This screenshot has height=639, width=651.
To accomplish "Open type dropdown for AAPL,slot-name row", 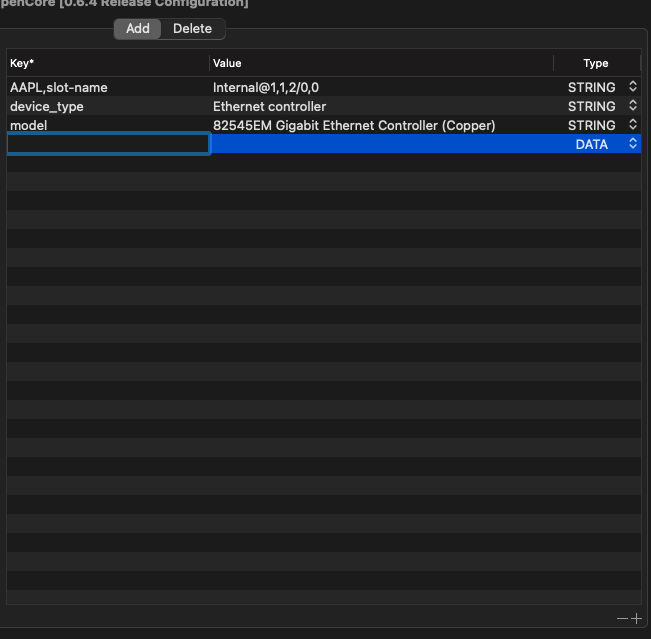I will [x=632, y=86].
